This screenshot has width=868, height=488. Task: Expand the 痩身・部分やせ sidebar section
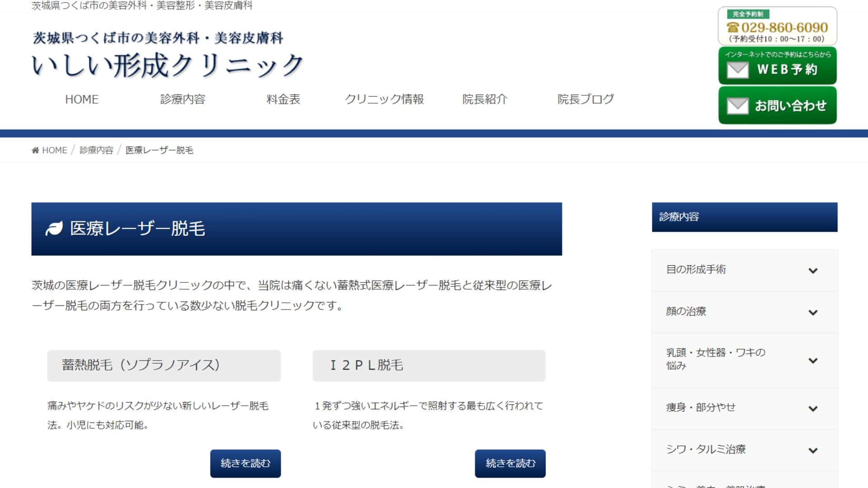coord(813,409)
